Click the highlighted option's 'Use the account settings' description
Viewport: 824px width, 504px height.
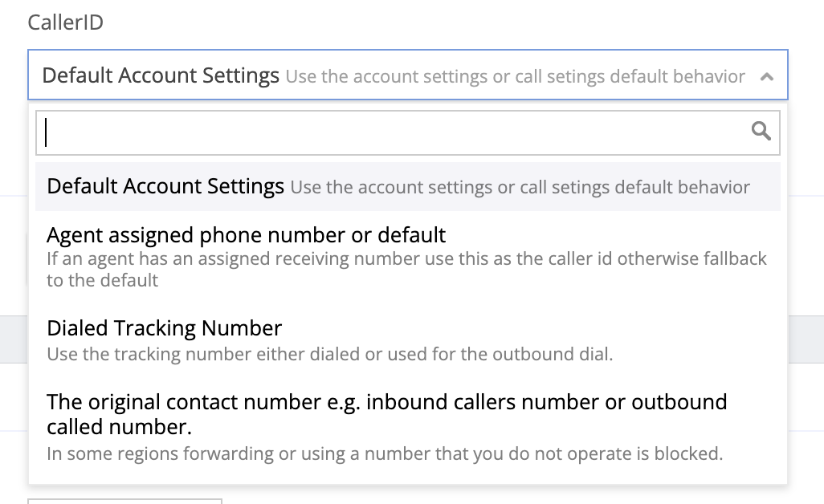coord(520,188)
